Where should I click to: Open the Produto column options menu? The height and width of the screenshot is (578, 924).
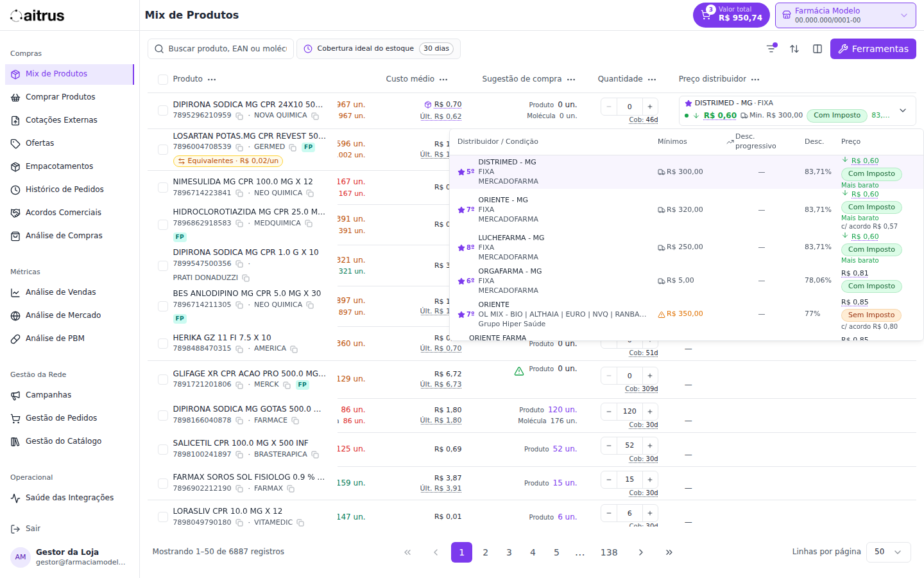pyautogui.click(x=212, y=80)
